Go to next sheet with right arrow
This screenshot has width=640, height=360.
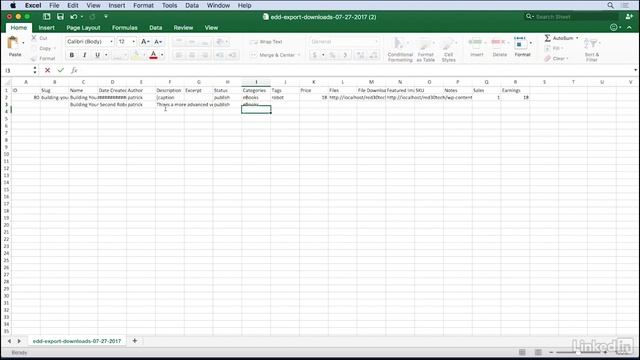click(x=19, y=341)
